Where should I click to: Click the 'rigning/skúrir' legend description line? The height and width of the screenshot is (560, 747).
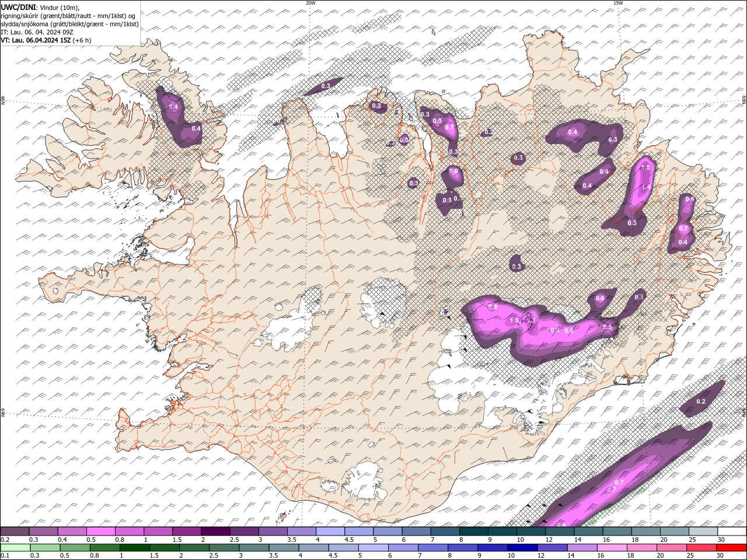(68, 16)
